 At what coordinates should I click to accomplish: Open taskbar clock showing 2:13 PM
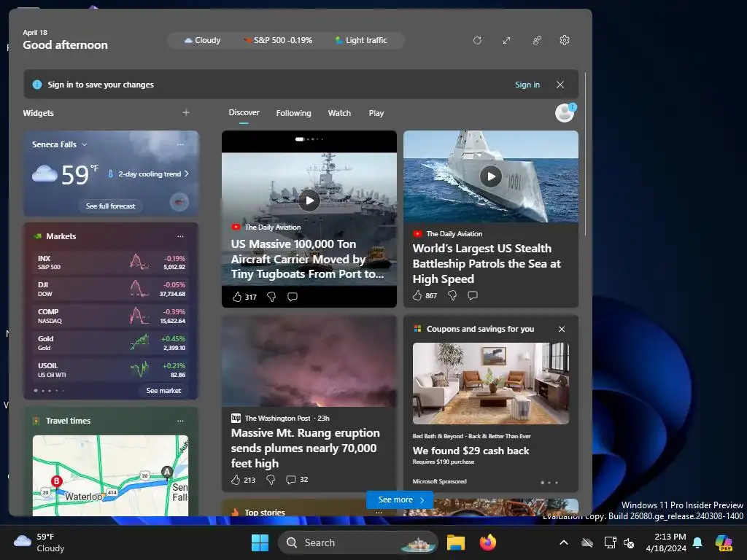666,542
